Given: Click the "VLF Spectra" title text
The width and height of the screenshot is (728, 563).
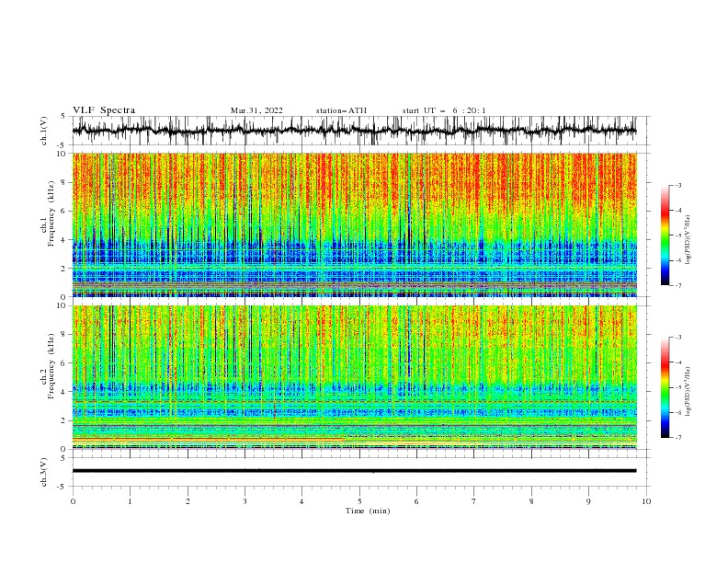Looking at the screenshot, I should [104, 110].
